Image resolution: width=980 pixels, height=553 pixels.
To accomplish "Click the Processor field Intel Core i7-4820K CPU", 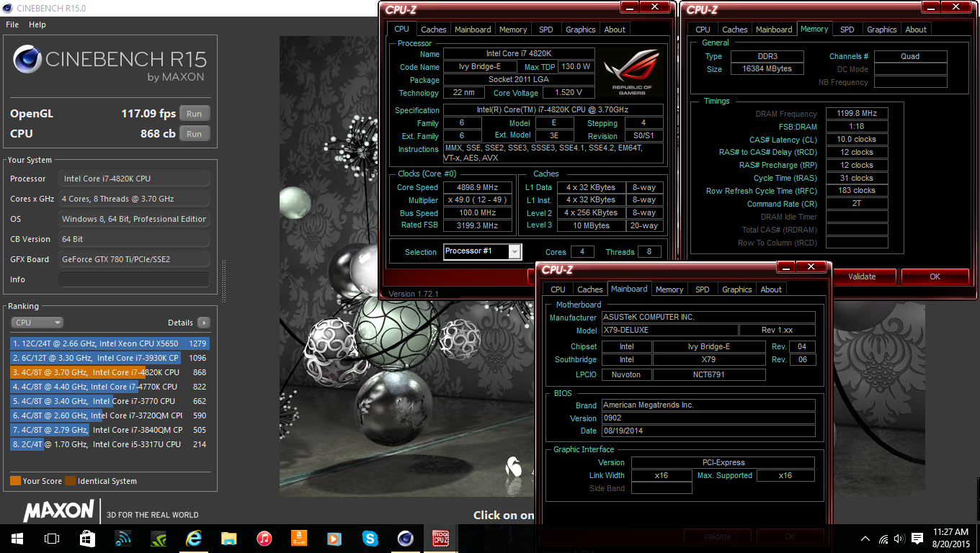I will pos(134,179).
